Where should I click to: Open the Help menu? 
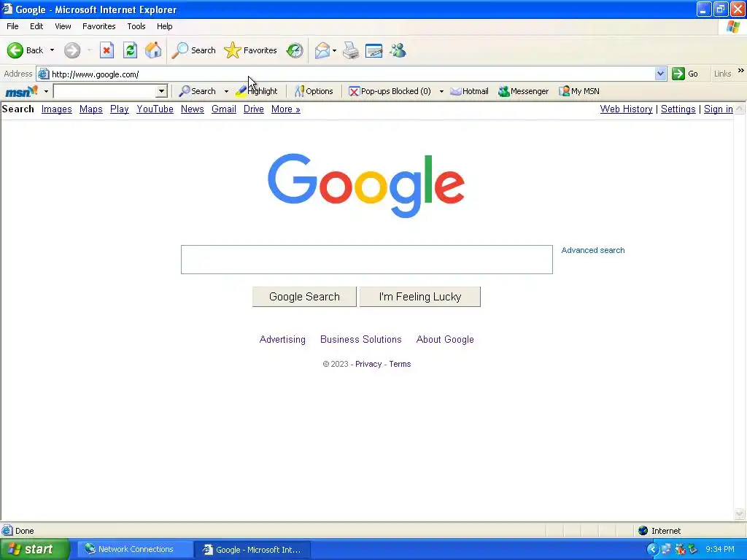(164, 26)
